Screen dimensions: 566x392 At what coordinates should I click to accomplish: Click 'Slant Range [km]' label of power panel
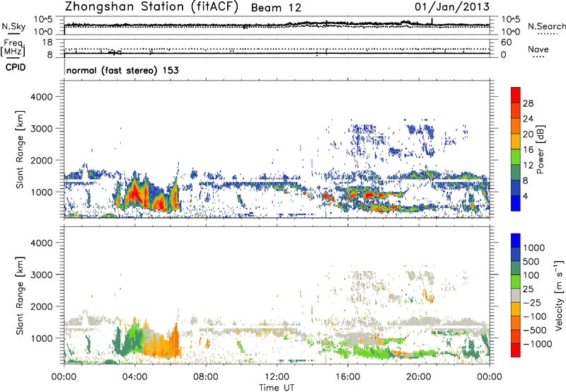20,149
